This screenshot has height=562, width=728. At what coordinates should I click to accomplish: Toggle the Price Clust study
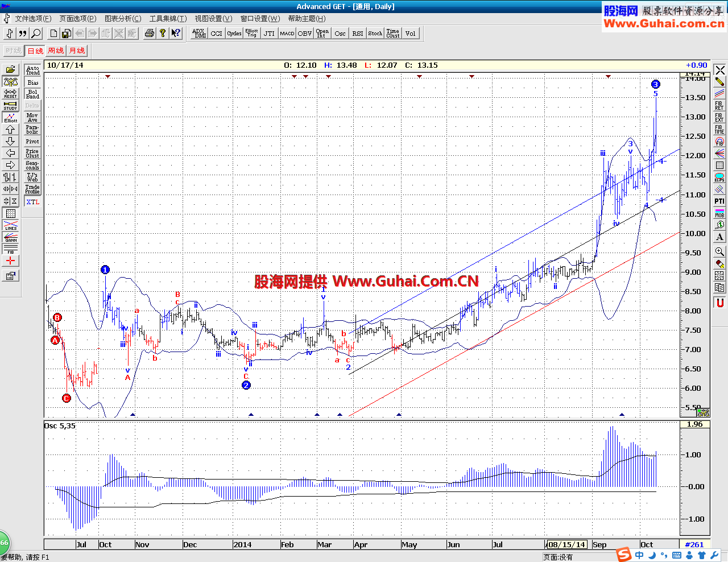(32, 154)
